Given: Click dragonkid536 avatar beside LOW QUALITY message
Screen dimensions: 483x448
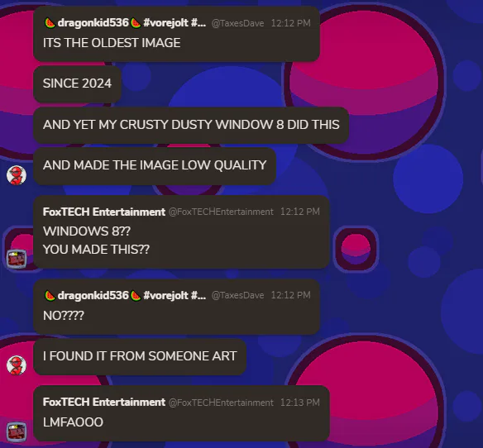Looking at the screenshot, I should click(17, 175).
